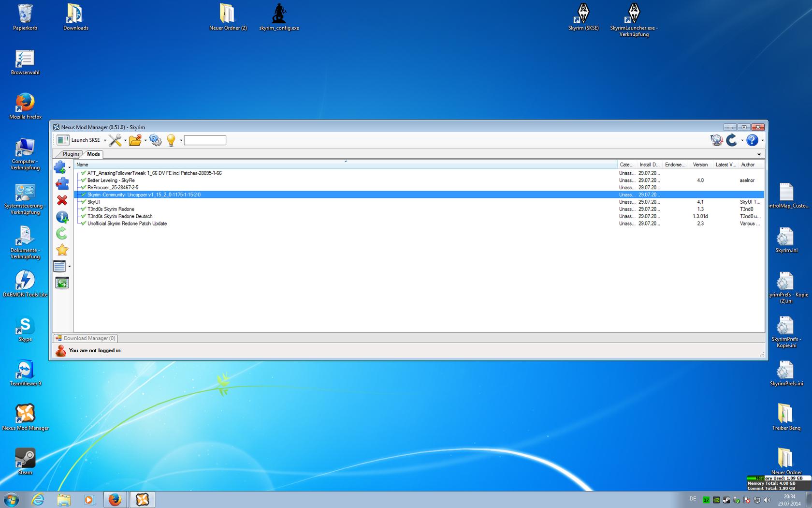812x508 pixels.
Task: Toggle checkmark for Unofficial Skyrim Redone Patch Update
Action: [84, 224]
